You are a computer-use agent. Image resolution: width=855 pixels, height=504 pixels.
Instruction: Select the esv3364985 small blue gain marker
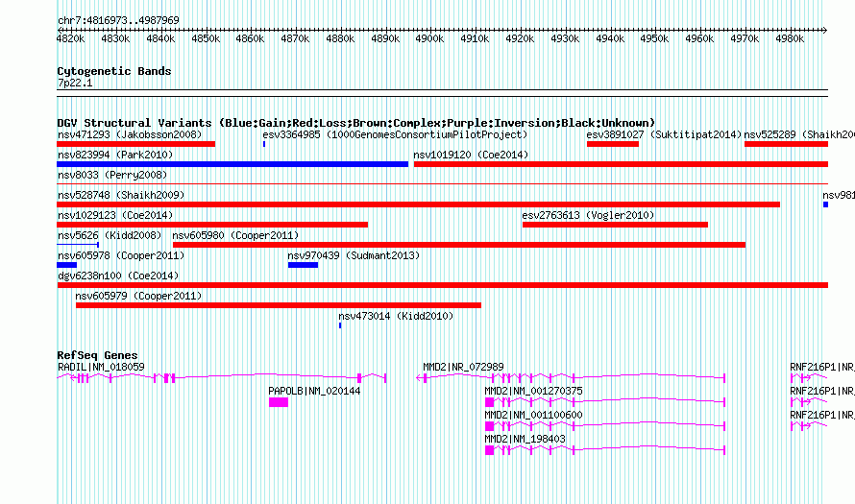coord(264,144)
